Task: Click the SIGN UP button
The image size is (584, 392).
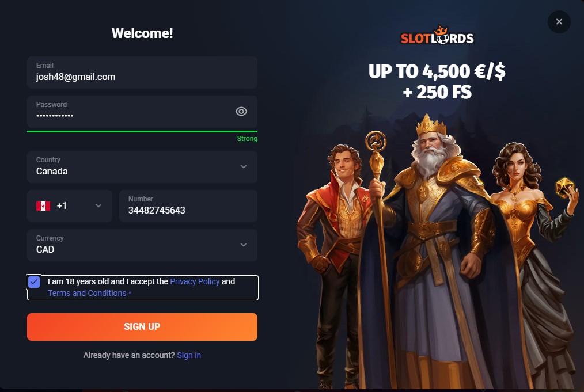Action: pos(142,326)
